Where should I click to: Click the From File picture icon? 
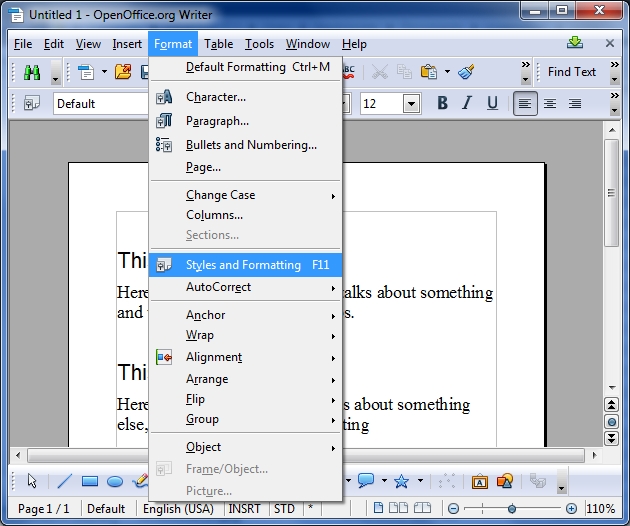[x=505, y=481]
